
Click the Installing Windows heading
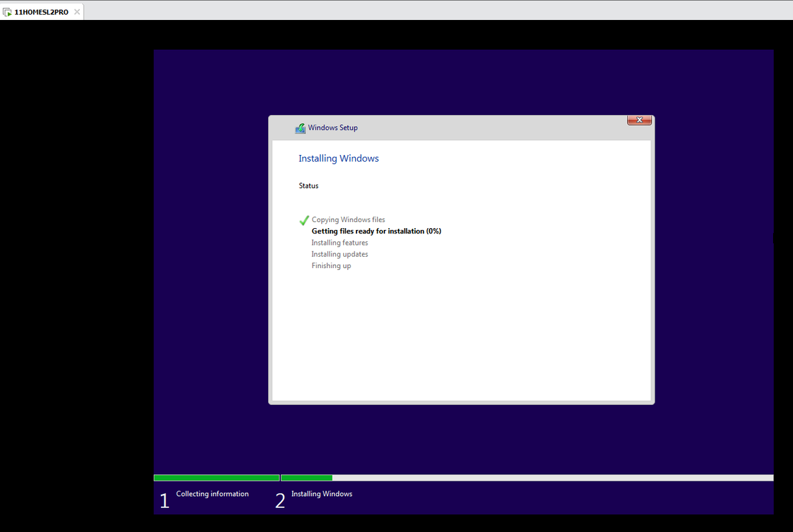click(x=339, y=158)
